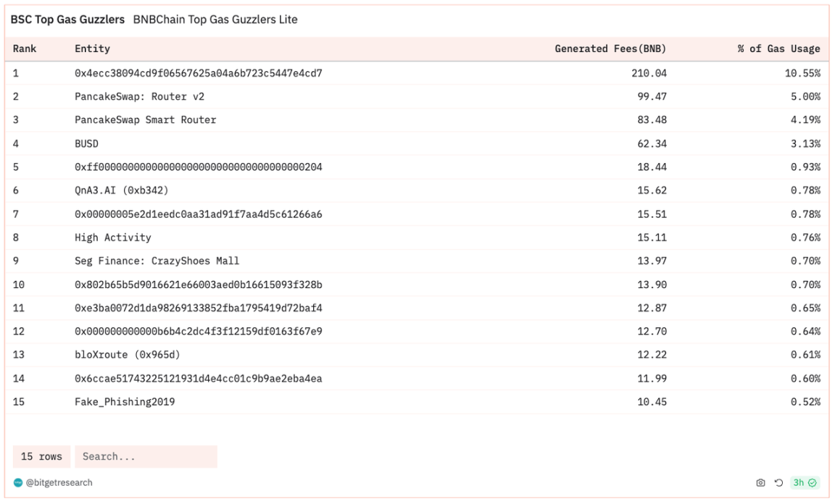Select address 0xe3ba0072d1da98269133852fba1795419d72baf4
This screenshot has height=504, width=835.
click(x=198, y=308)
